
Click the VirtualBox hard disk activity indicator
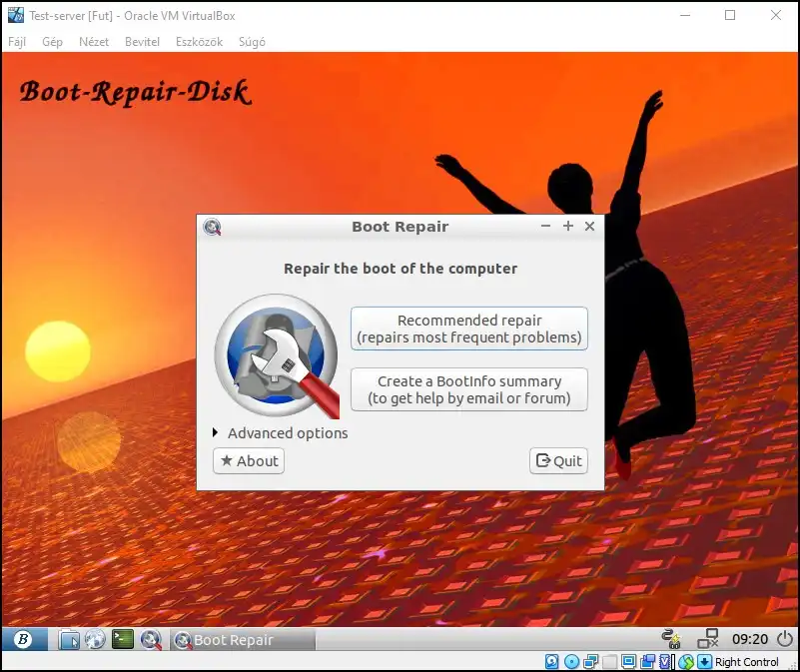[551, 662]
